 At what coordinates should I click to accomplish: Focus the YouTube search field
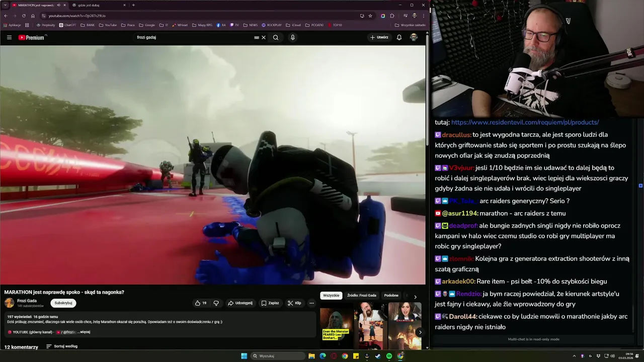coord(194,37)
